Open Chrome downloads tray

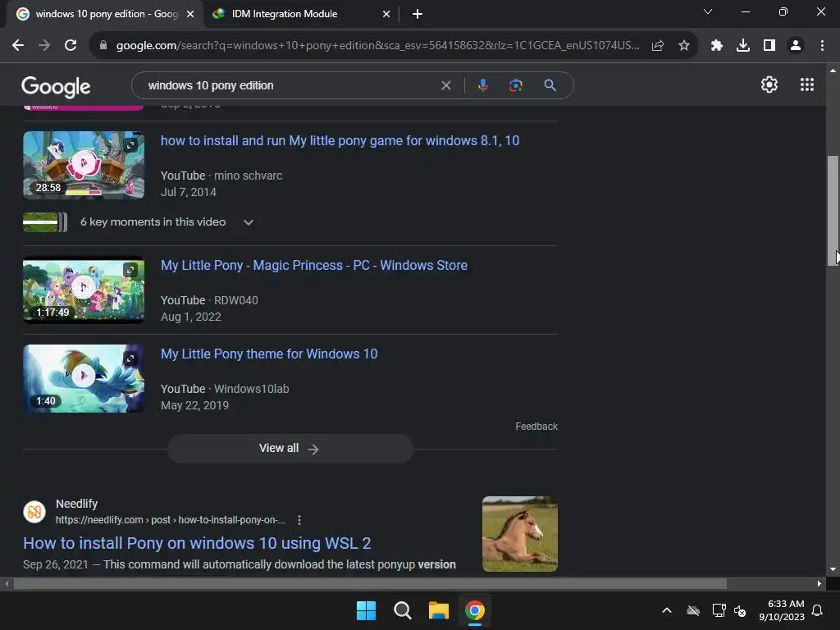click(743, 46)
